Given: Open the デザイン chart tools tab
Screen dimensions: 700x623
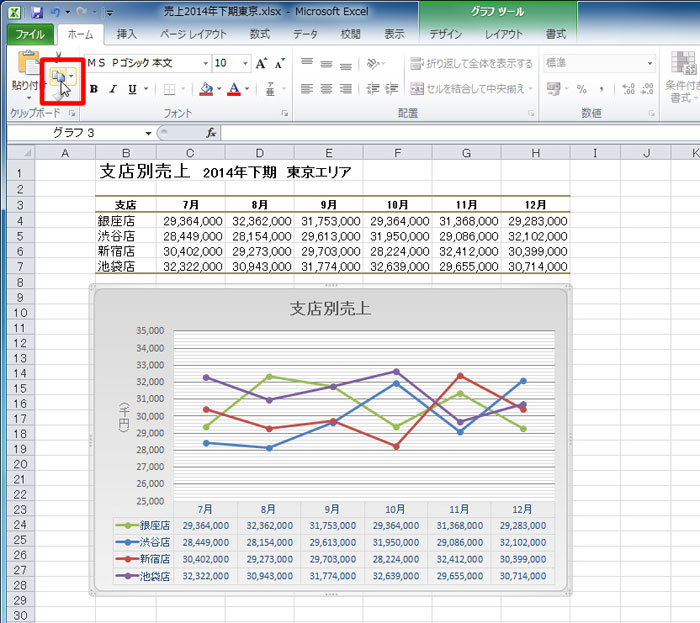Looking at the screenshot, I should 446,34.
